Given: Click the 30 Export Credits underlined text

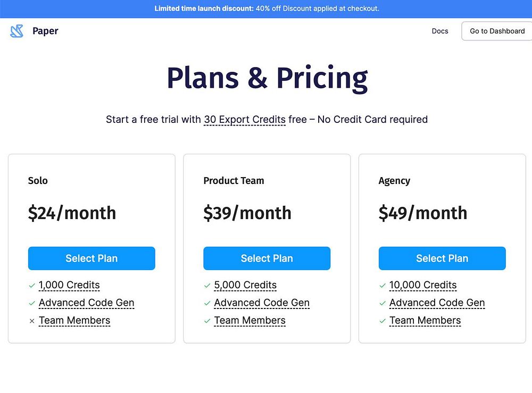Looking at the screenshot, I should [x=245, y=120].
